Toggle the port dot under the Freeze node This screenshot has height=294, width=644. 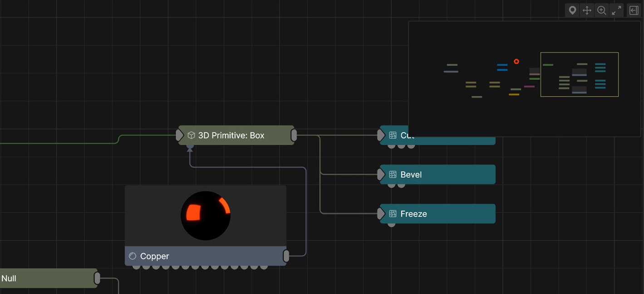coord(391,224)
